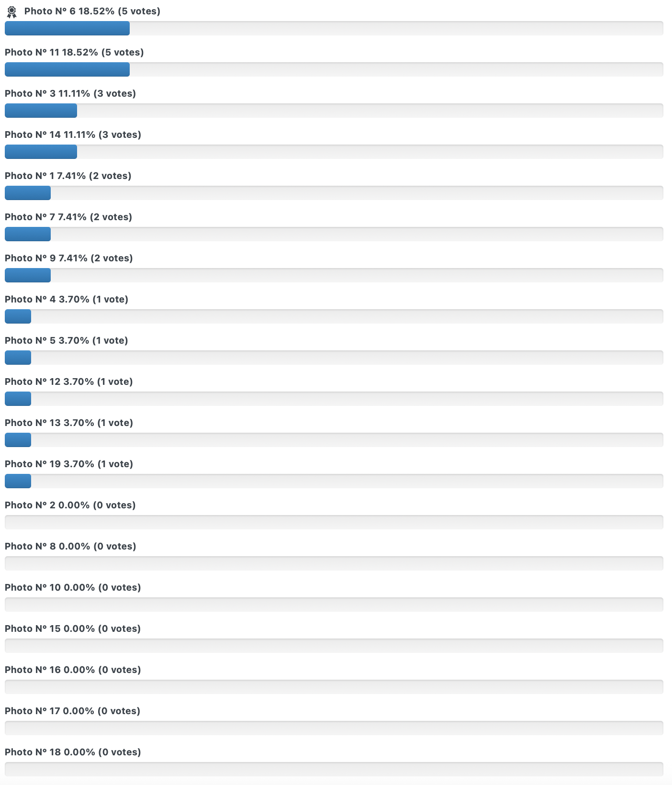Click the Photo N° 18 result label
Image resolution: width=672 pixels, height=785 pixels.
73,752
